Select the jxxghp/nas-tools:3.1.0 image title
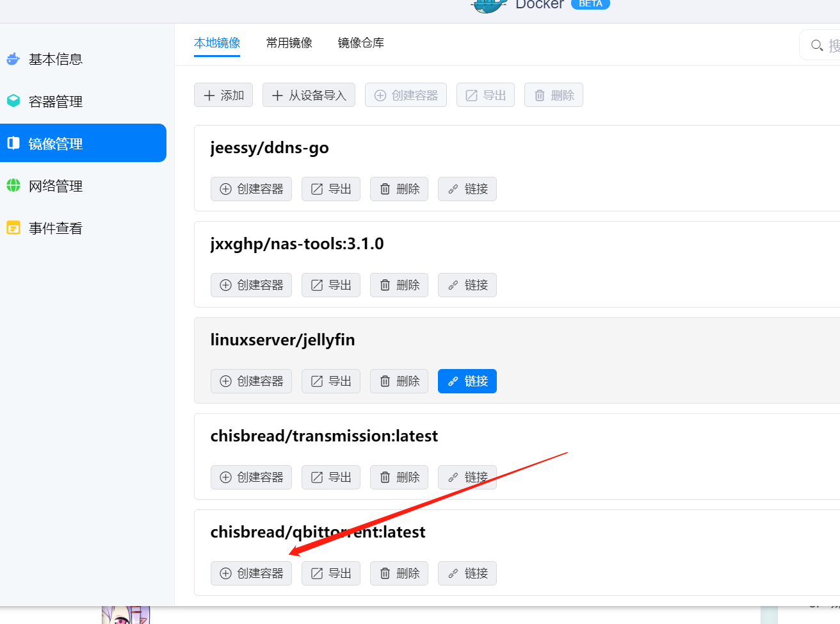This screenshot has height=624, width=840. click(x=297, y=244)
